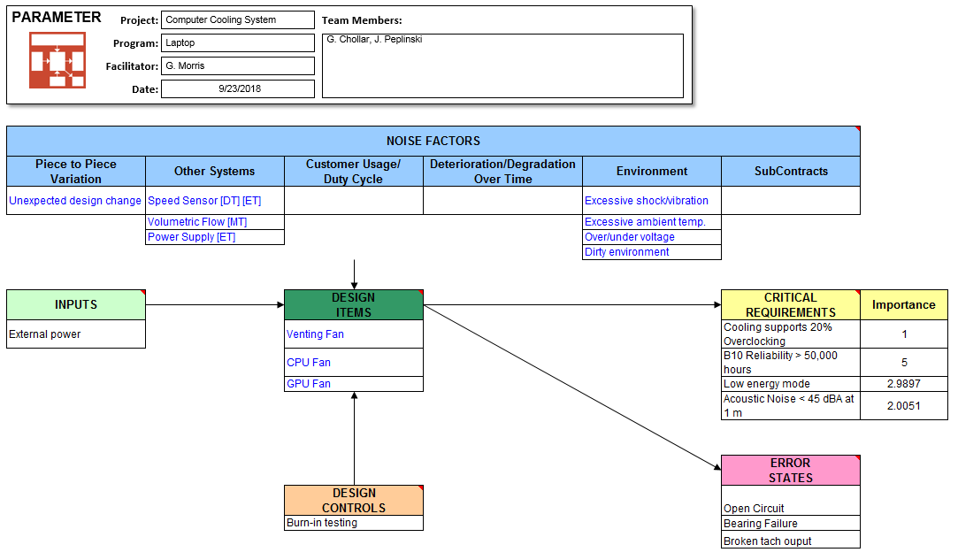Open the GPU Fan hyperlink

tap(309, 383)
